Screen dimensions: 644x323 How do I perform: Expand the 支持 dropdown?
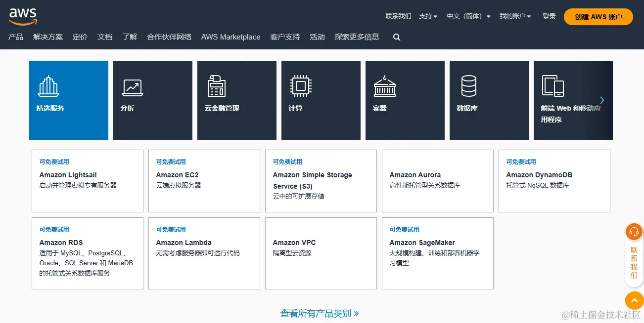(x=428, y=16)
